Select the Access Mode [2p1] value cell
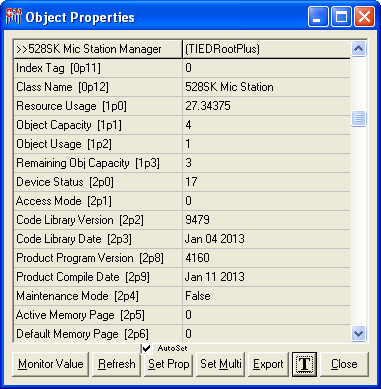 [x=266, y=201]
